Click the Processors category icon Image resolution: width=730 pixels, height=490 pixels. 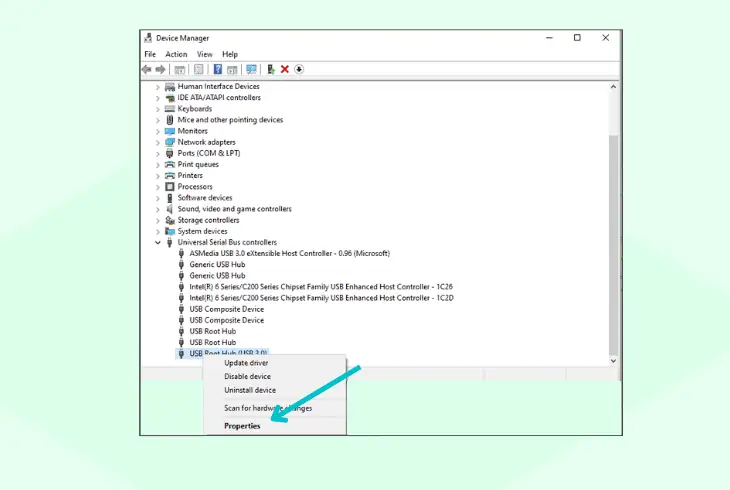170,187
